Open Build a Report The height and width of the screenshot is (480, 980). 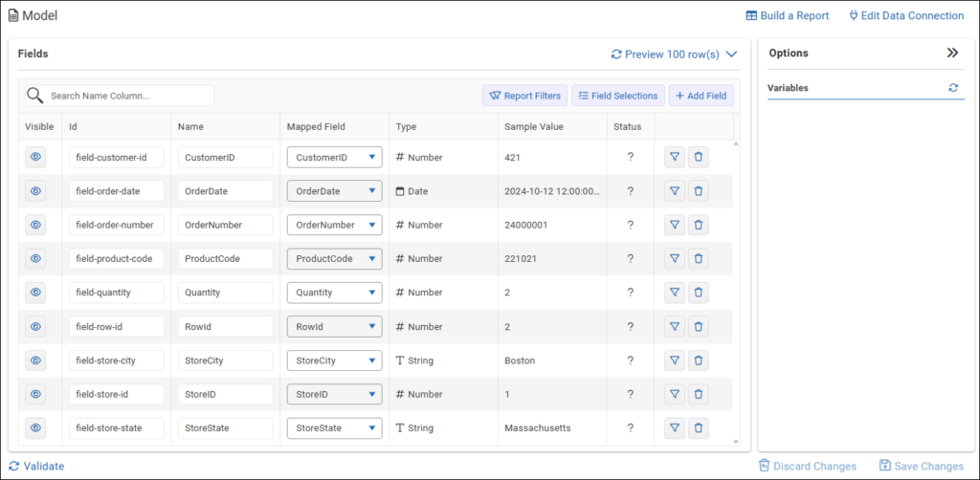tap(787, 15)
